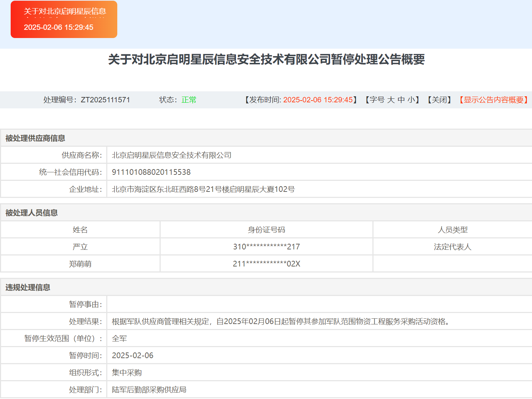Set font size to 大 (large)
Viewport: 532px width, 399px height.
391,100
